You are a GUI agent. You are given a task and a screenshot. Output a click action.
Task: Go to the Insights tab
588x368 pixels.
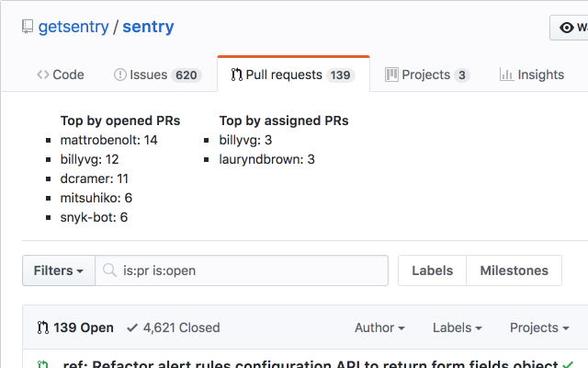[532, 75]
